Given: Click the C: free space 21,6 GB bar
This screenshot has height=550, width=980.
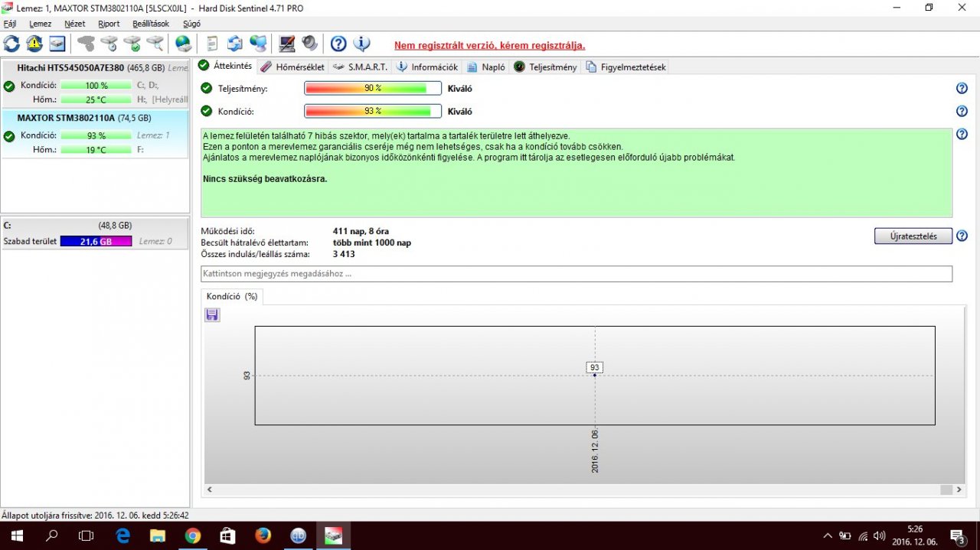Looking at the screenshot, I should coord(96,241).
